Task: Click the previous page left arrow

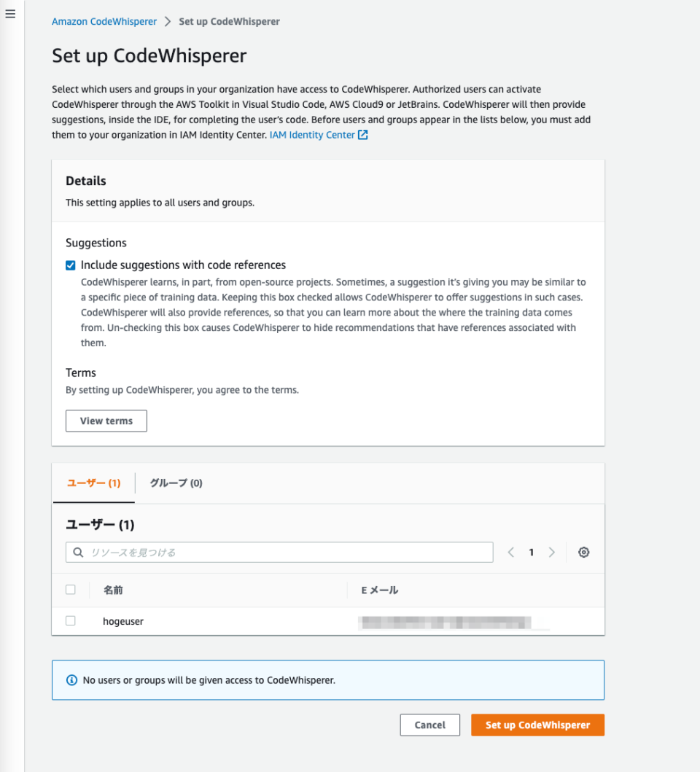Action: coord(510,552)
